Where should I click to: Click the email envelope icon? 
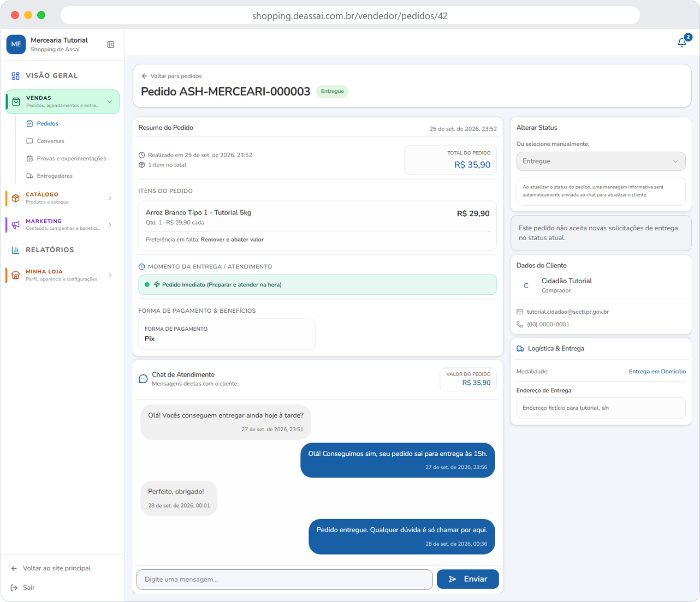pyautogui.click(x=520, y=312)
